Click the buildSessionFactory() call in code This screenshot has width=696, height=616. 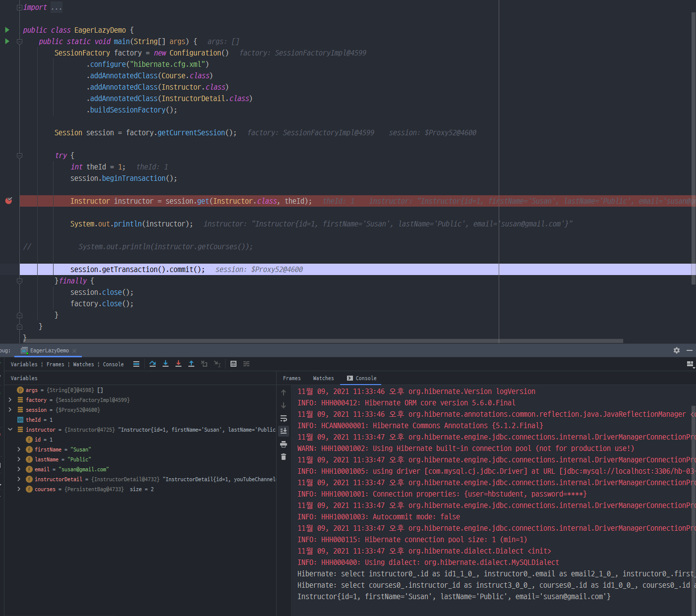tap(131, 110)
